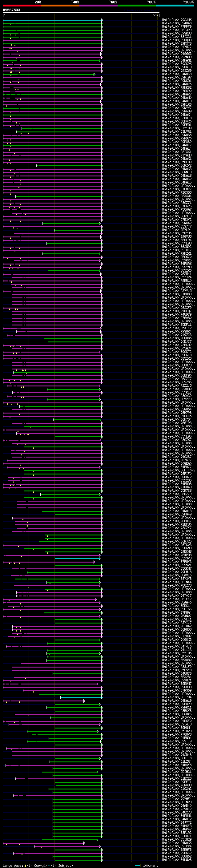This screenshot has height=868, width=197.
Task: Open entry UniRef100_B9H1R6
Action: point(177,104)
